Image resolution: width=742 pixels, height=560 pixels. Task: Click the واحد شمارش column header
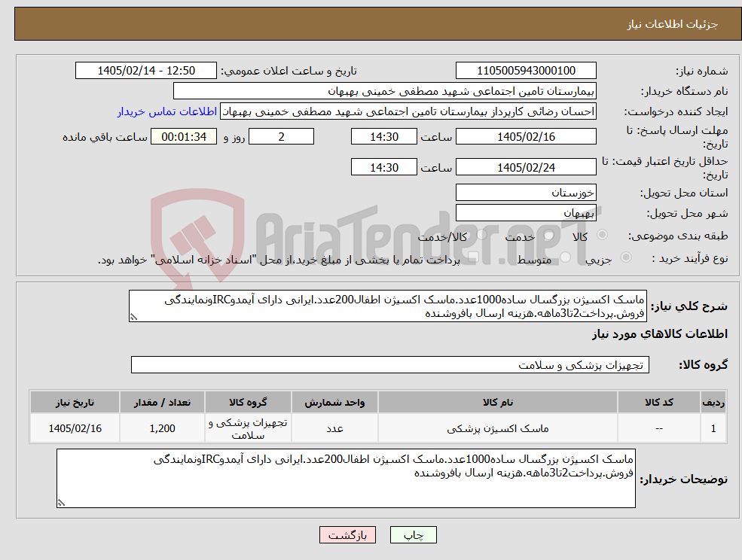click(334, 402)
